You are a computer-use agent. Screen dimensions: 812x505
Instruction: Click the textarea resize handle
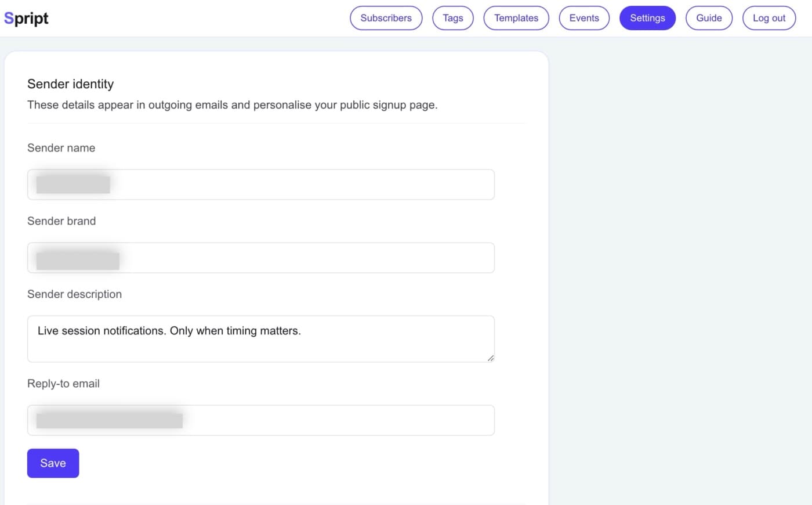[x=491, y=359]
